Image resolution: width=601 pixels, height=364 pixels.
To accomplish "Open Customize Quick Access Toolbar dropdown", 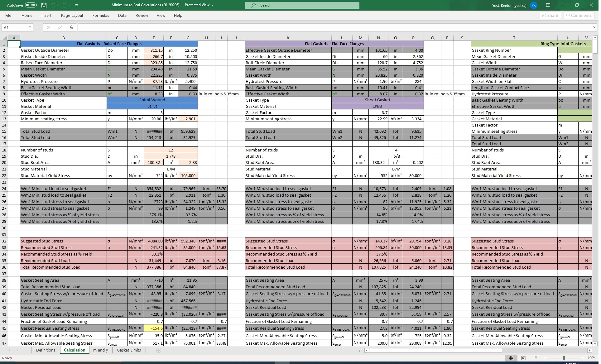I will click(77, 5).
